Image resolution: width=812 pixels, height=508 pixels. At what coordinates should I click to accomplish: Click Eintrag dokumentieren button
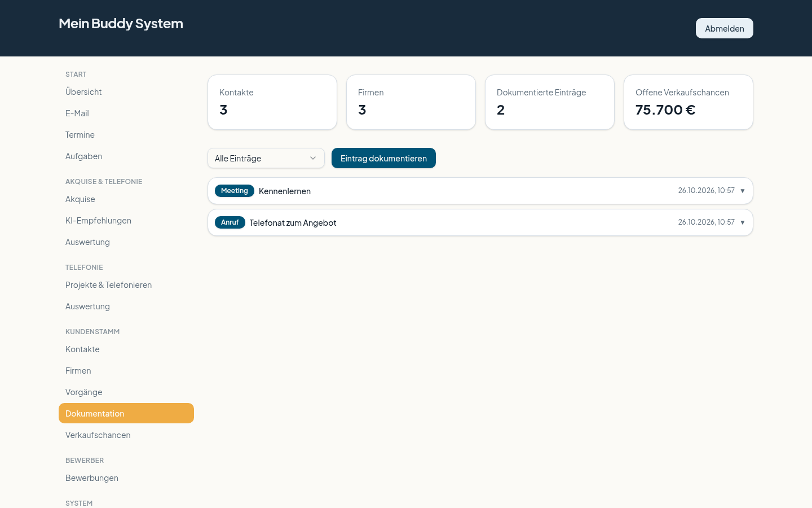383,158
